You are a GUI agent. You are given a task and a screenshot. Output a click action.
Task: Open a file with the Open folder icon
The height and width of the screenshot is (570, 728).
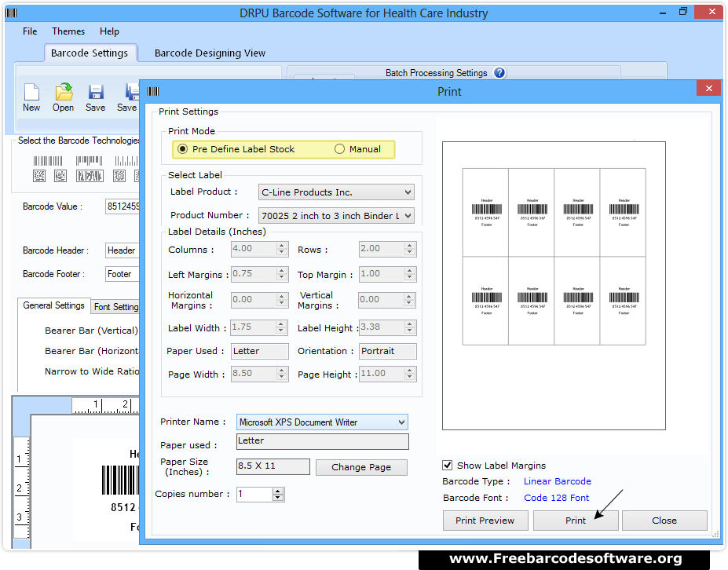click(x=64, y=92)
